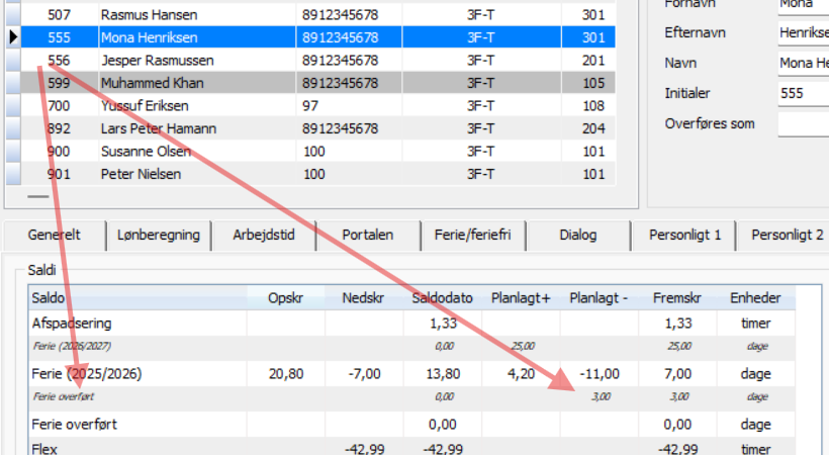
Task: Click the Planlagt+ column header
Action: click(x=521, y=298)
